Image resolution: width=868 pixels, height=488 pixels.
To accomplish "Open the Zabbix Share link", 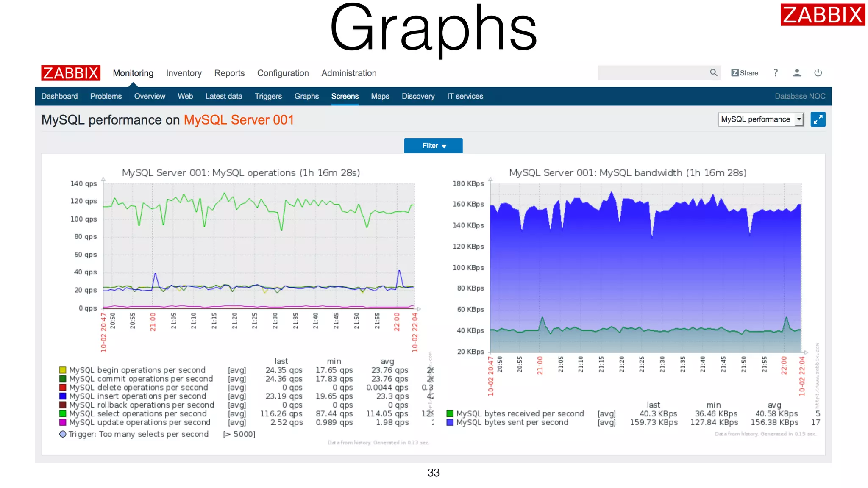I will coord(745,73).
